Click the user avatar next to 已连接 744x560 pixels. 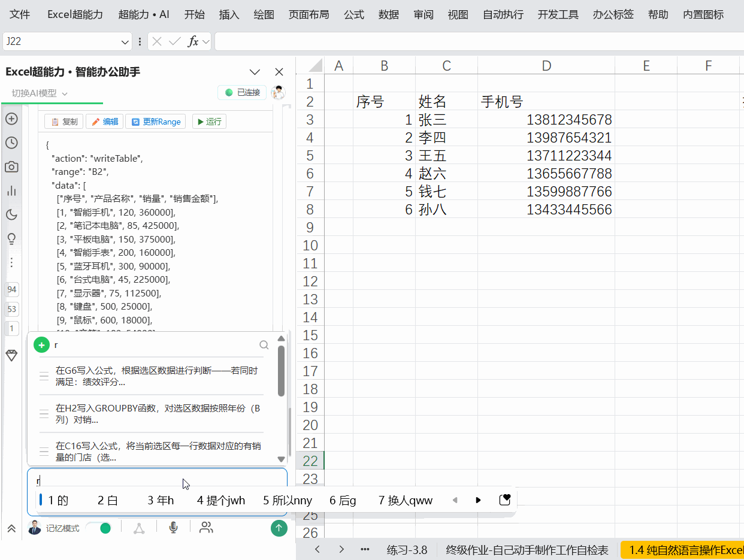[x=278, y=92]
